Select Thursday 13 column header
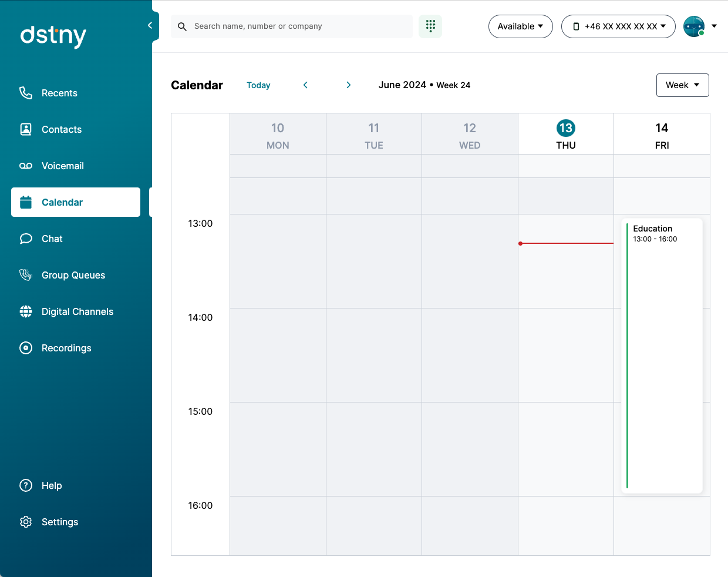 tap(566, 135)
